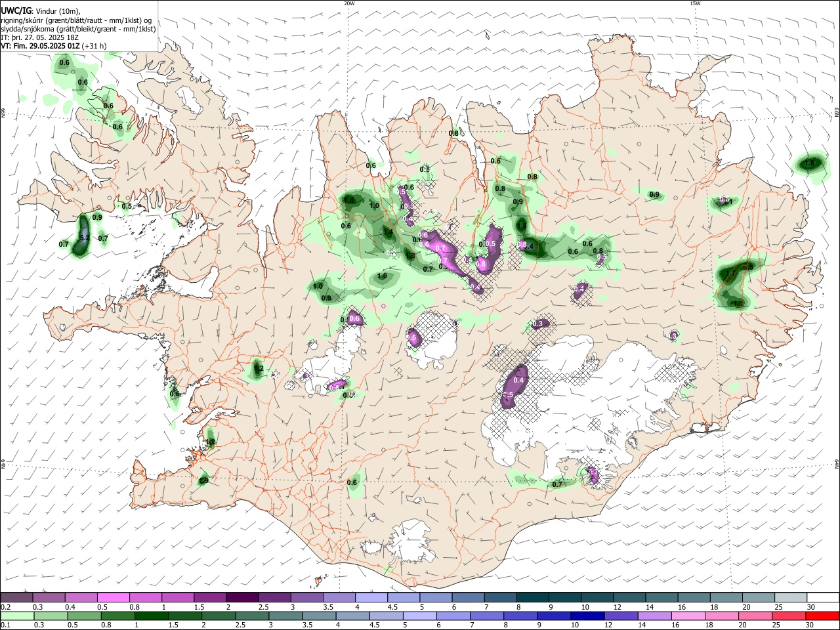Click the '15W' longitude label

tap(694, 3)
